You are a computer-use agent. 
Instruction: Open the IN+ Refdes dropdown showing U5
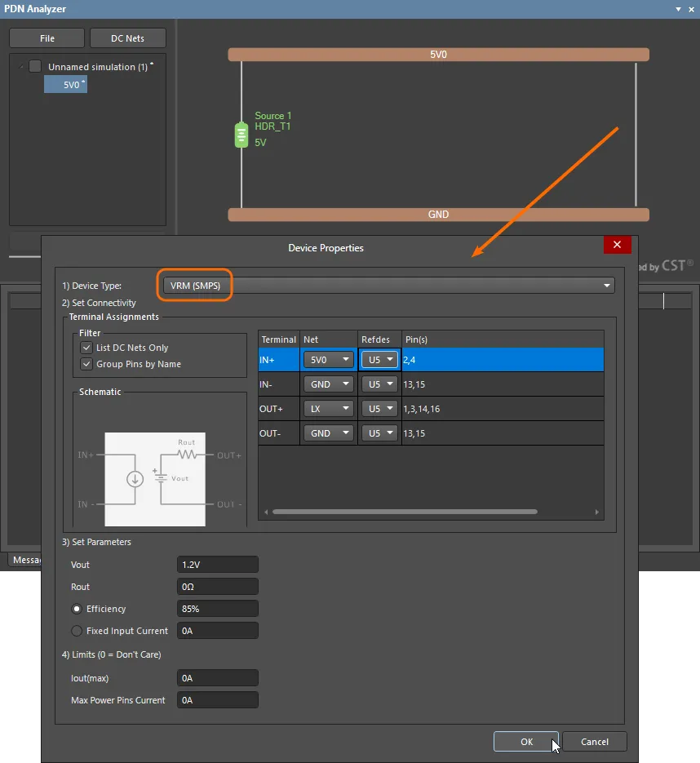[379, 360]
